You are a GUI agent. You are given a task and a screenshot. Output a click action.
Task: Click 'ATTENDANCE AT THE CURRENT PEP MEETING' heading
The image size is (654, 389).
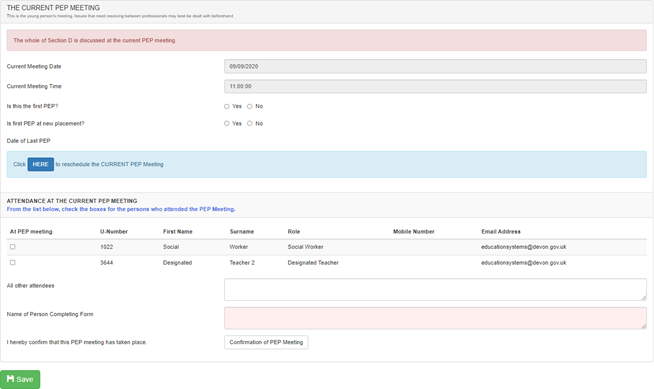(x=72, y=201)
